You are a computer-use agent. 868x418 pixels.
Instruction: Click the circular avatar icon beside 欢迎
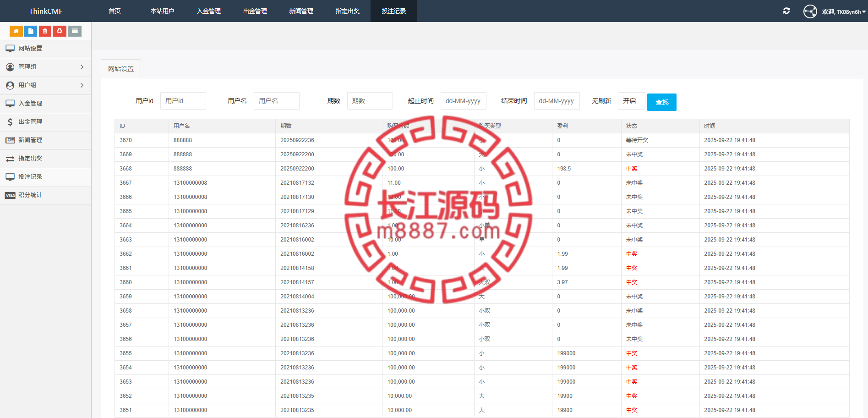[810, 11]
